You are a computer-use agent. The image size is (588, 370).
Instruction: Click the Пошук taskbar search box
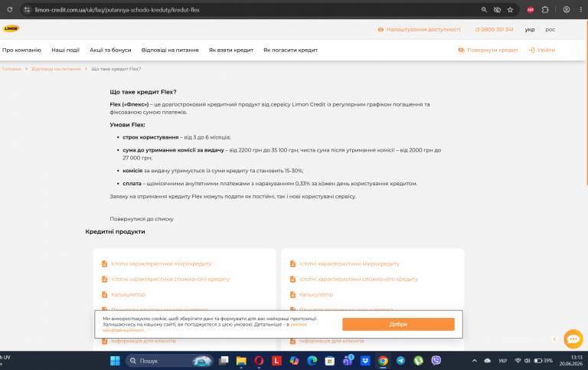[169, 361]
